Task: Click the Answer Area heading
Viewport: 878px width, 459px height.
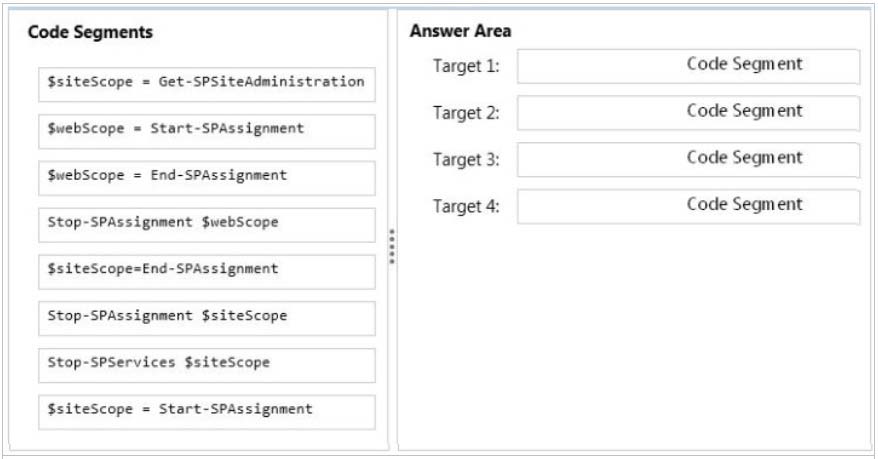Action: [x=460, y=31]
